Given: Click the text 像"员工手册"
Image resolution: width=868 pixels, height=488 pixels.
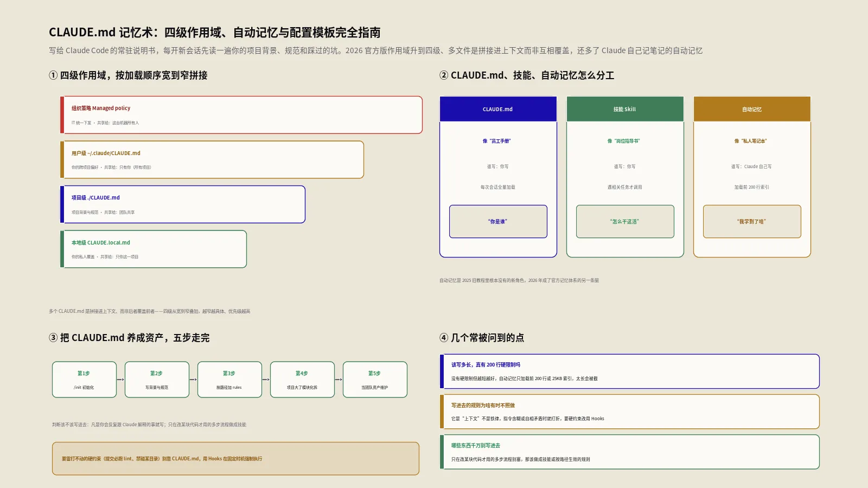Looking at the screenshot, I should [497, 141].
